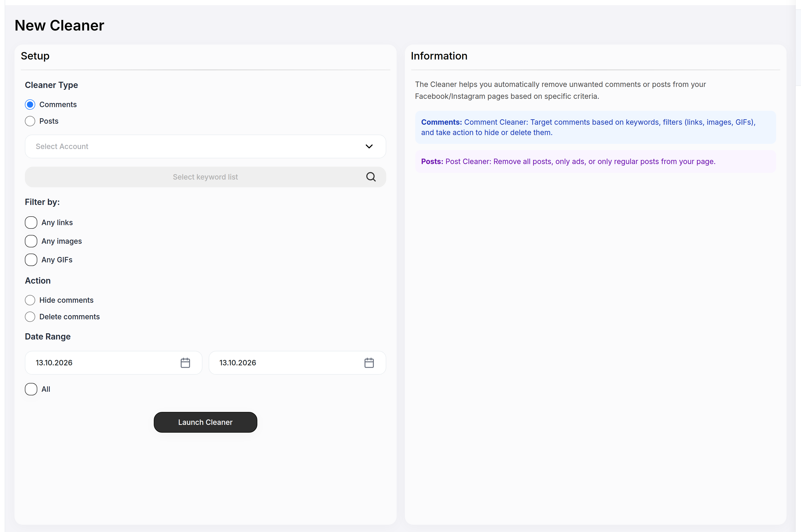Viewport: 801px width, 532px height.
Task: Check the Any GIFs filter
Action: [x=31, y=260]
